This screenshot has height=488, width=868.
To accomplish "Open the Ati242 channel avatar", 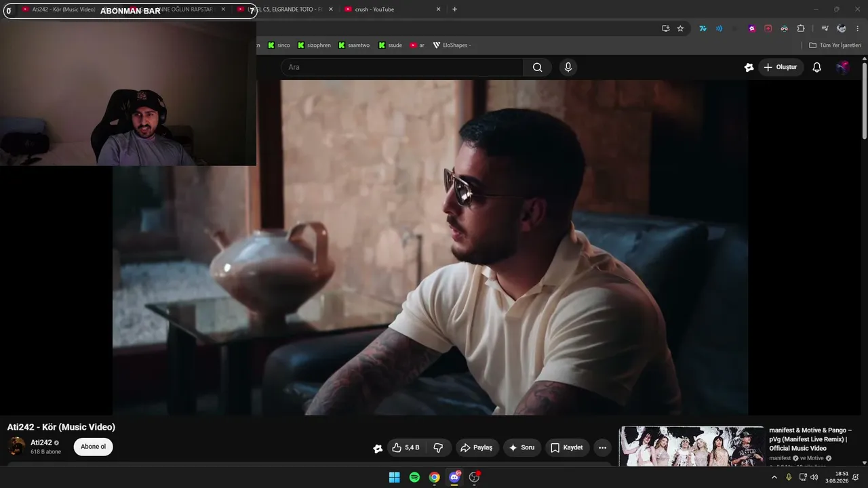I will [16, 447].
